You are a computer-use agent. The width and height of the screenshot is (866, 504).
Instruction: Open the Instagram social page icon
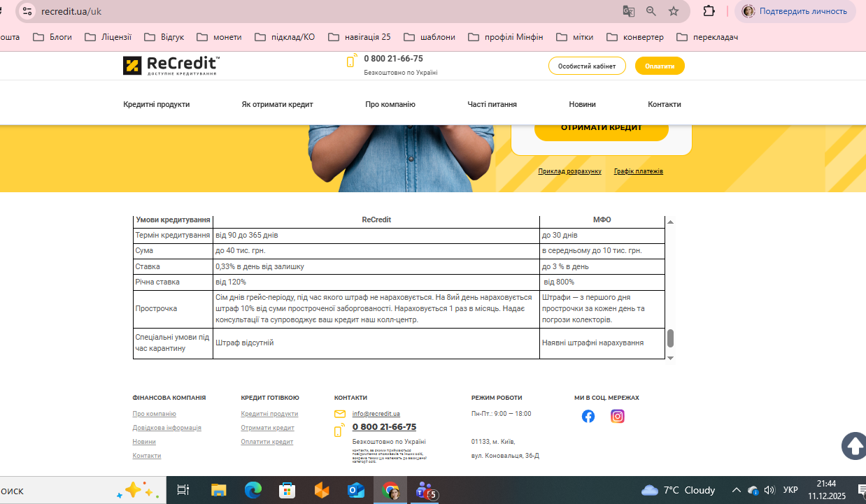click(618, 417)
